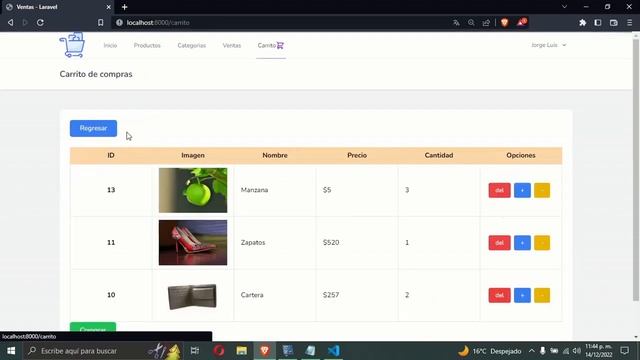Image resolution: width=640 pixels, height=360 pixels.
Task: Open the extensions puzzle icon
Action: [x=582, y=23]
